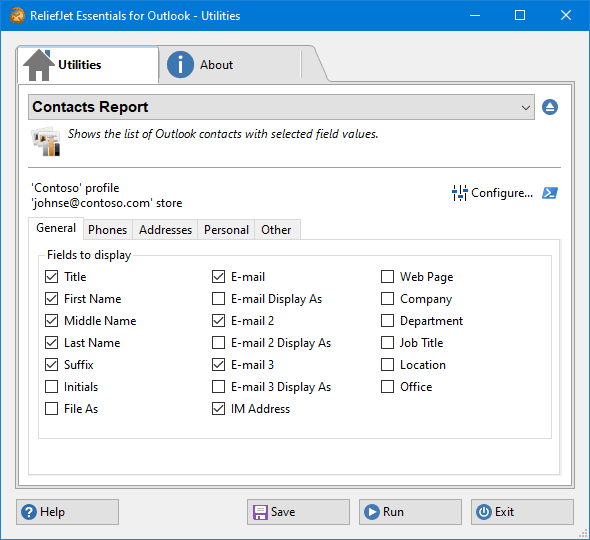The height and width of the screenshot is (540, 590).
Task: Close the ReliefJet window
Action: coord(566,15)
